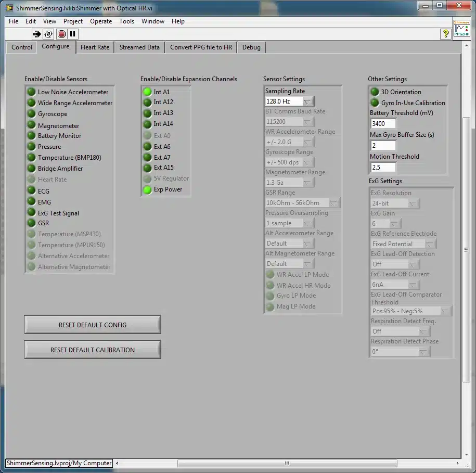Click the vertical scrollbar thumb
Screen dimensions: 476x473
coord(466,250)
